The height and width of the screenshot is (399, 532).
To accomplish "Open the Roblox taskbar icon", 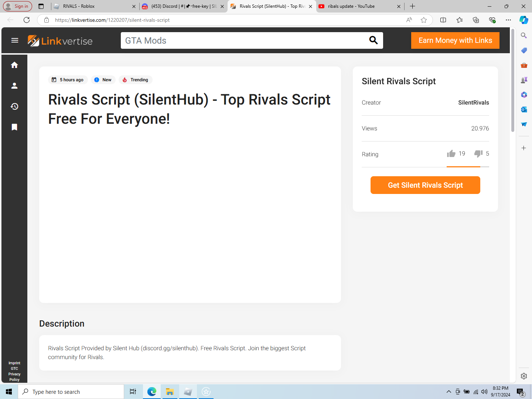I will pyautogui.click(x=188, y=392).
